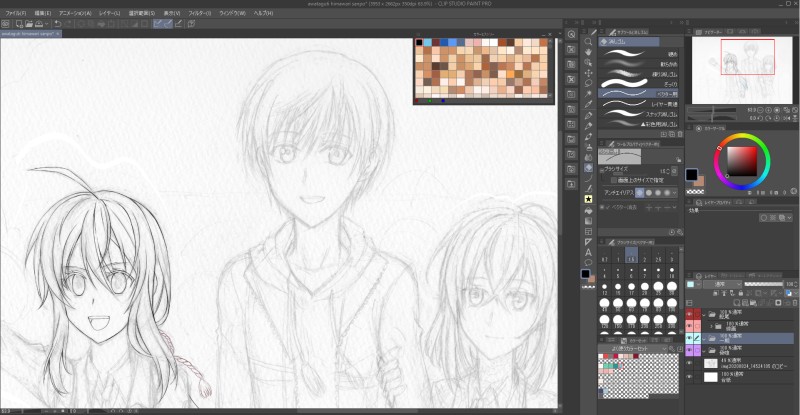Select the vector eraser sub tool
The image size is (800, 415).
(639, 93)
